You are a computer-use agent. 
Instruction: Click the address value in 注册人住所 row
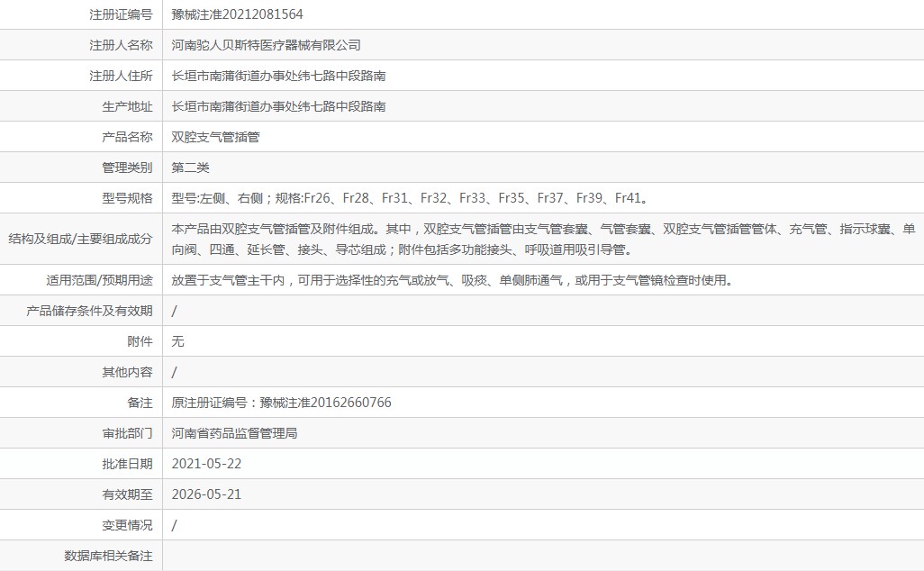pyautogui.click(x=279, y=76)
